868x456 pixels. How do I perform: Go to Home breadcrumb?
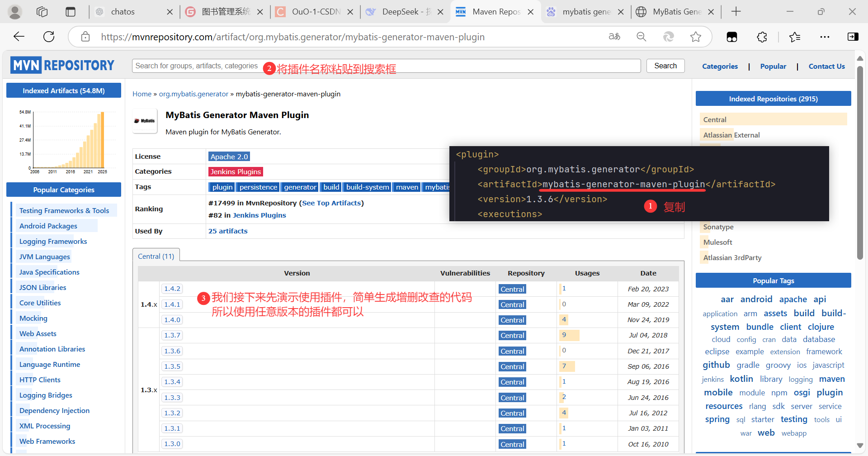click(x=142, y=94)
